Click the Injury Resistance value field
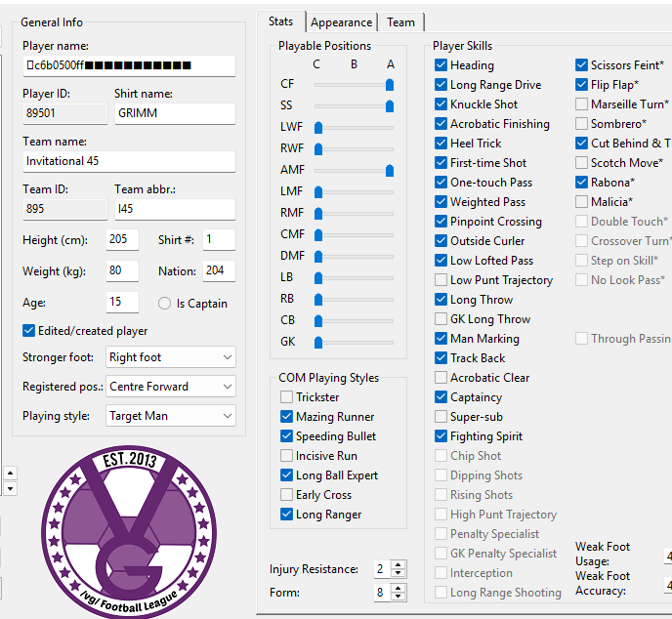Viewport: 672px width, 619px height. tap(383, 569)
